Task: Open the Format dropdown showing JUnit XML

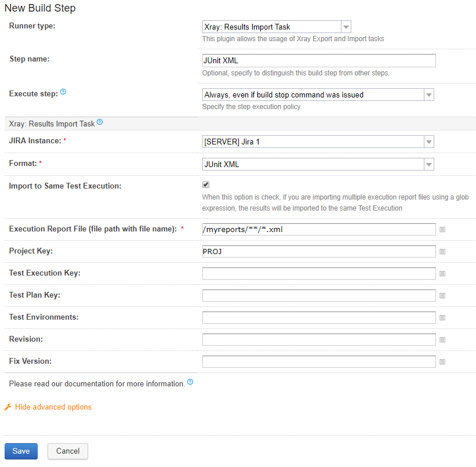Action: pos(318,164)
